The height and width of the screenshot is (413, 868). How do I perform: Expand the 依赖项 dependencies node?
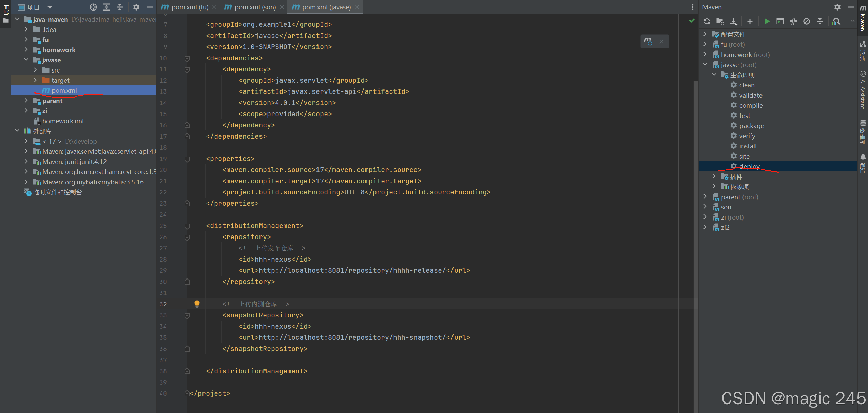click(714, 186)
